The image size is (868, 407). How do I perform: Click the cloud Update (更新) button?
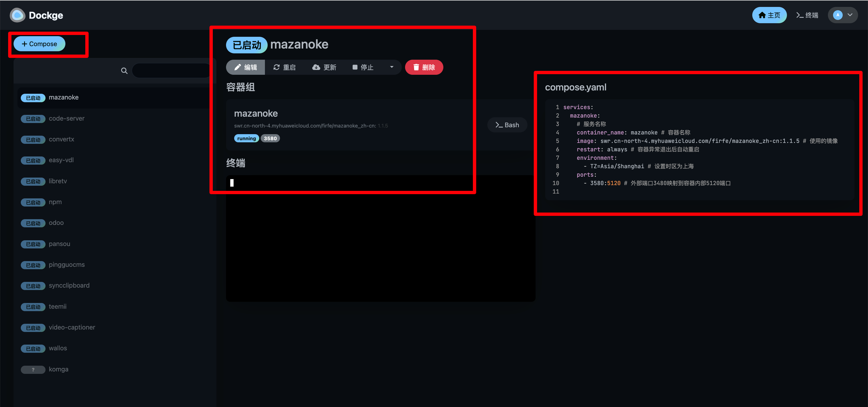click(324, 68)
